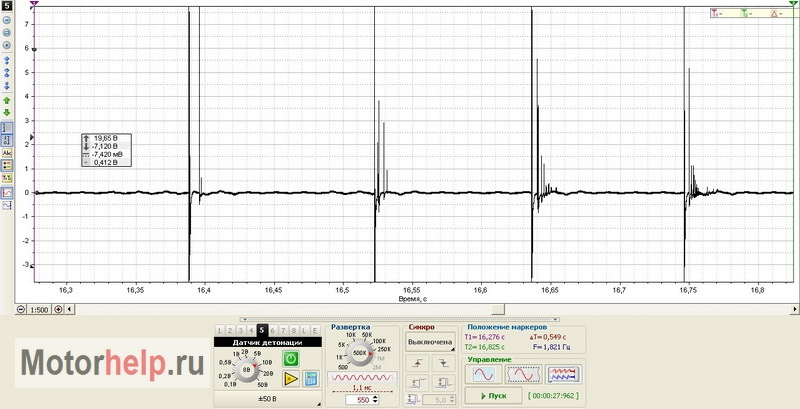Select the channel 5 tab
Image resolution: width=800 pixels, height=409 pixels.
coord(261,329)
